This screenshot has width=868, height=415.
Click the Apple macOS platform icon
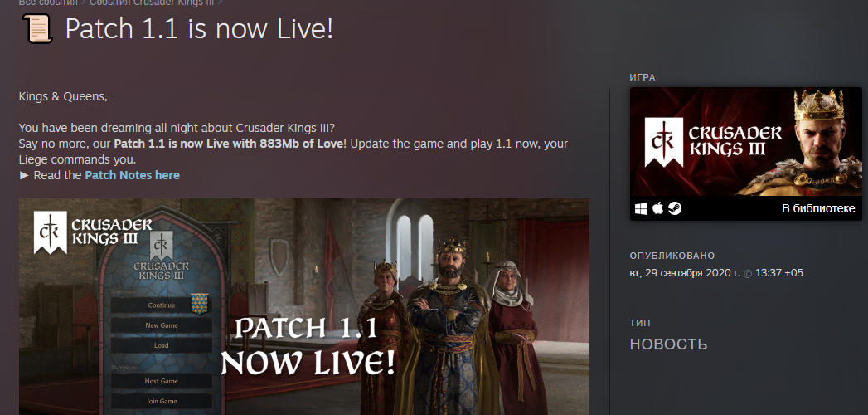click(657, 208)
